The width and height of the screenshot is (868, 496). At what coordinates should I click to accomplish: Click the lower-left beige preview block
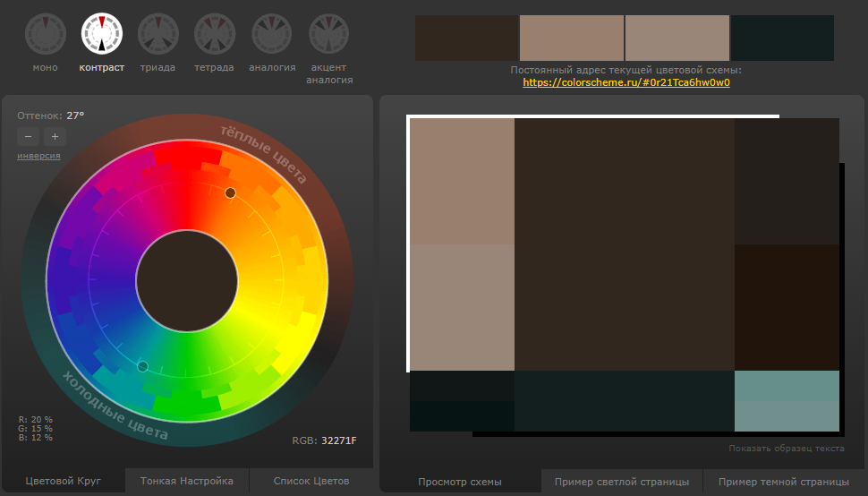tap(462, 307)
